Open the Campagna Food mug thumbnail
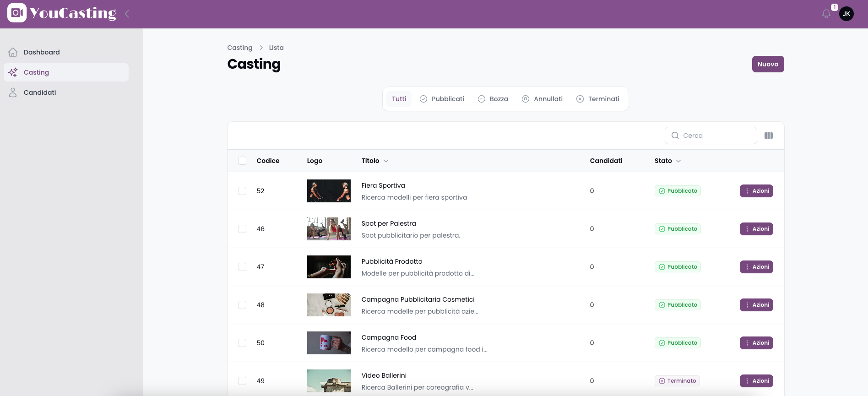 pyautogui.click(x=329, y=343)
